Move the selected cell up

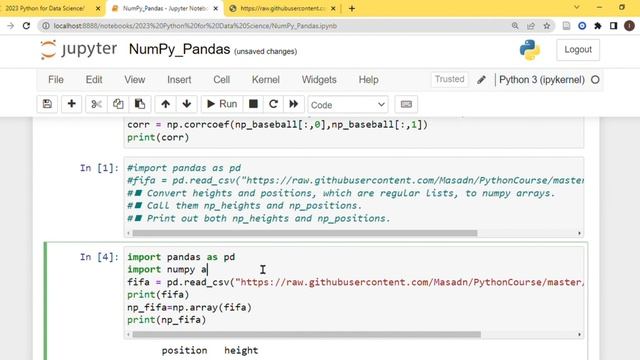(x=165, y=104)
